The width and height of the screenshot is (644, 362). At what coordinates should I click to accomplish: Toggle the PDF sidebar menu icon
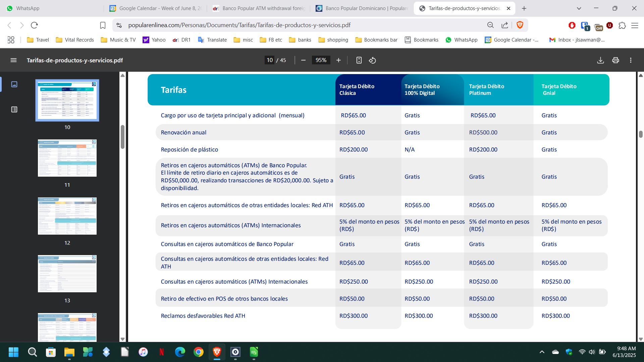(x=13, y=60)
